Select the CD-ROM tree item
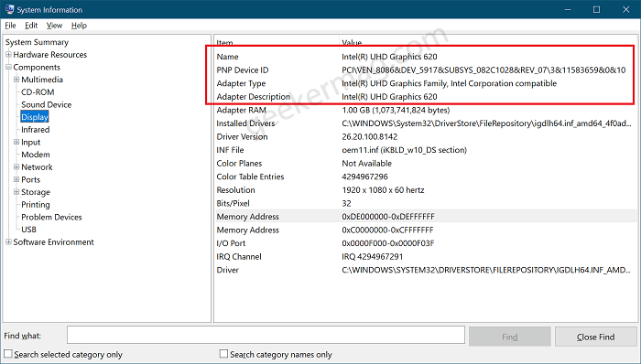 click(x=38, y=91)
